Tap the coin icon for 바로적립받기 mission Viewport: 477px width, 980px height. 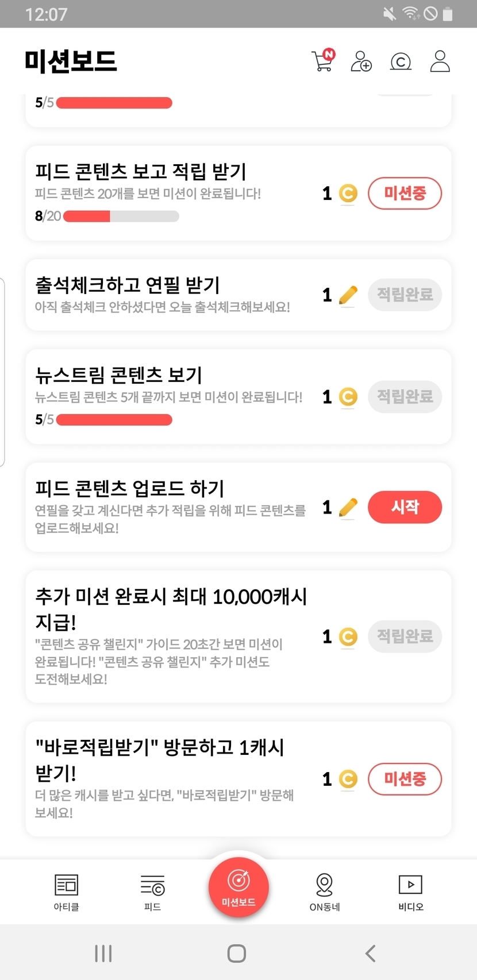tap(348, 779)
